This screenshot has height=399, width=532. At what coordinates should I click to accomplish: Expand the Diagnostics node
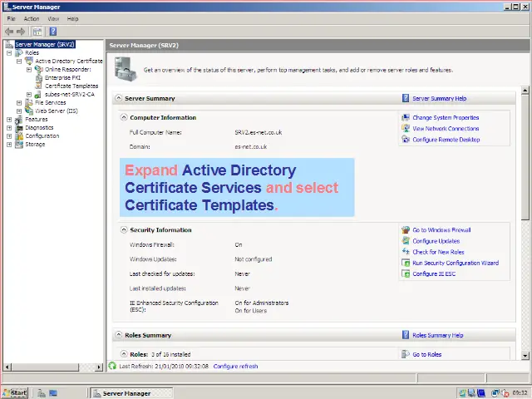point(9,128)
